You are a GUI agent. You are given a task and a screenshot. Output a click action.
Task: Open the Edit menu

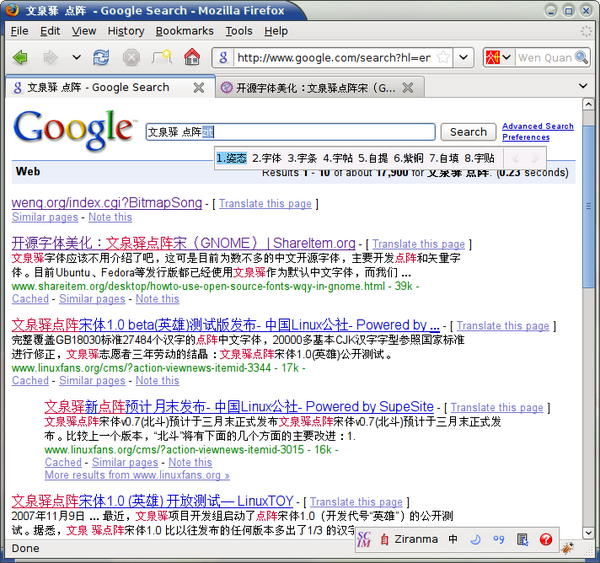[x=50, y=31]
